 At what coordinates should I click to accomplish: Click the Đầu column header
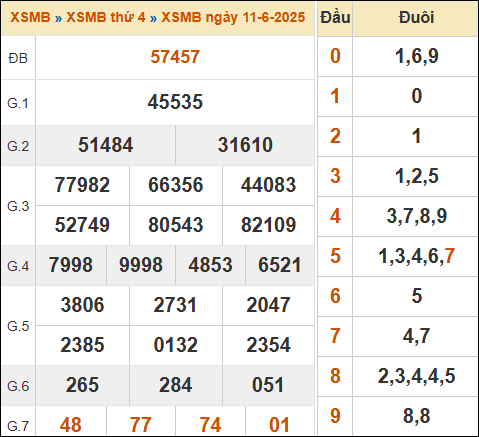[335, 18]
